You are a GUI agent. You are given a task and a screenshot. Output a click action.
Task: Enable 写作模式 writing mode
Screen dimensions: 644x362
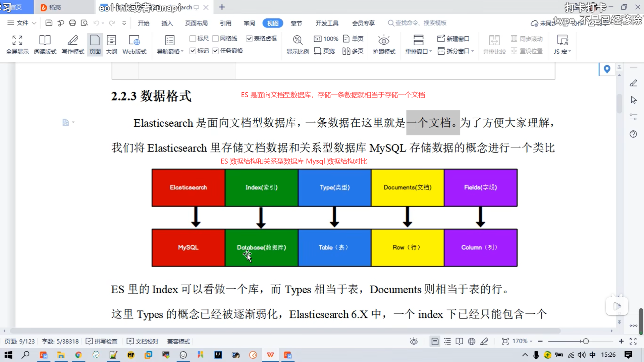pyautogui.click(x=73, y=41)
